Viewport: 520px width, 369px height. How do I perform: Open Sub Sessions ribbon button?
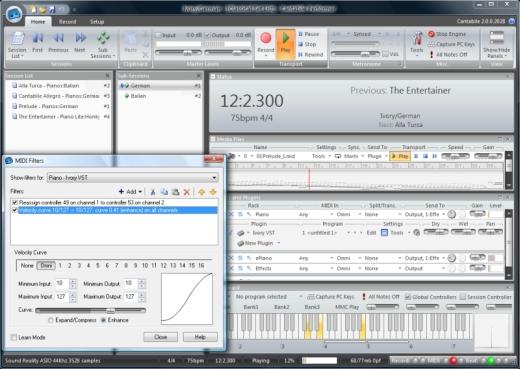(103, 45)
